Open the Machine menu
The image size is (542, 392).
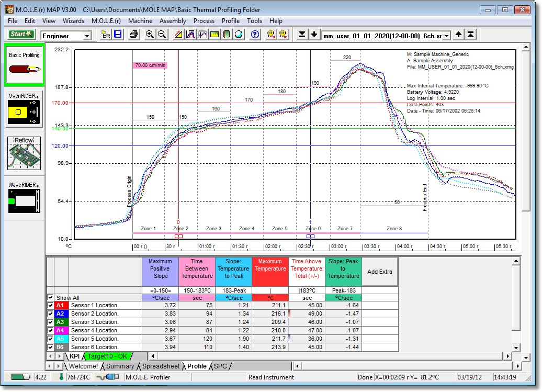tap(140, 21)
